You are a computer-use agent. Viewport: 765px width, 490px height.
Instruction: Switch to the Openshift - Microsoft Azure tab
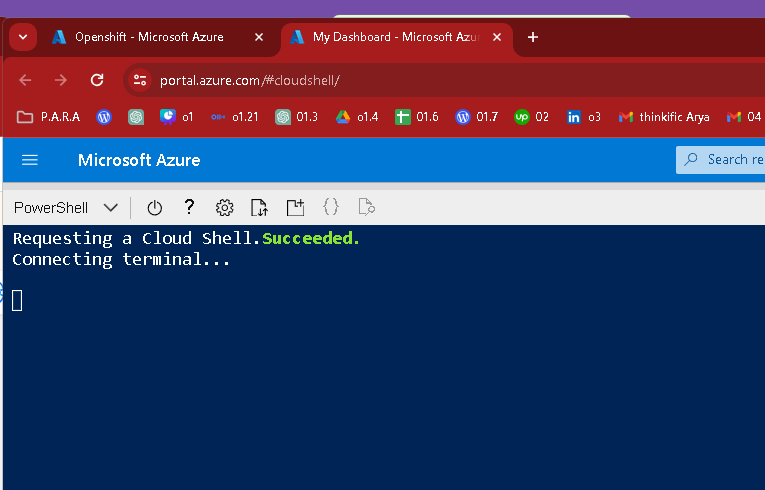coord(149,37)
